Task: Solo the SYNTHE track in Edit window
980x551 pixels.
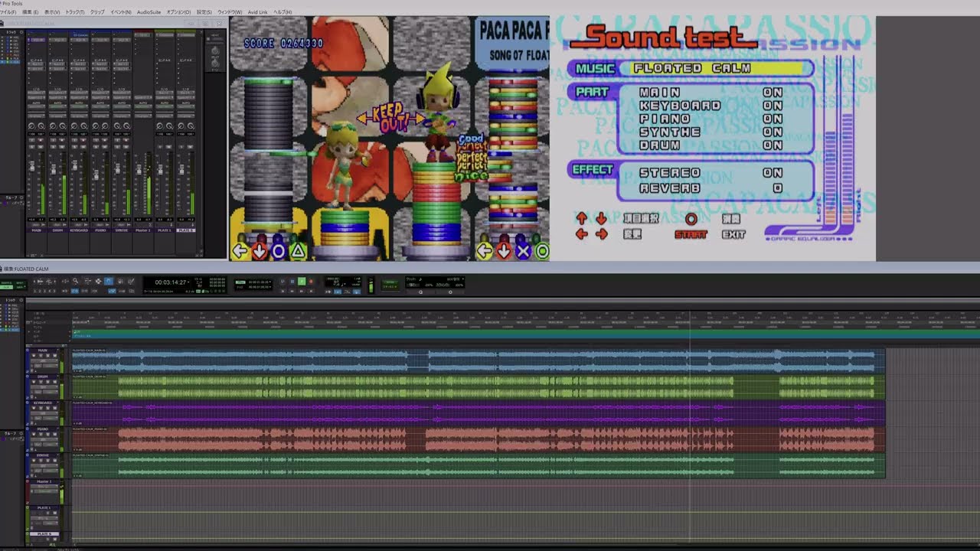Action: [48, 460]
